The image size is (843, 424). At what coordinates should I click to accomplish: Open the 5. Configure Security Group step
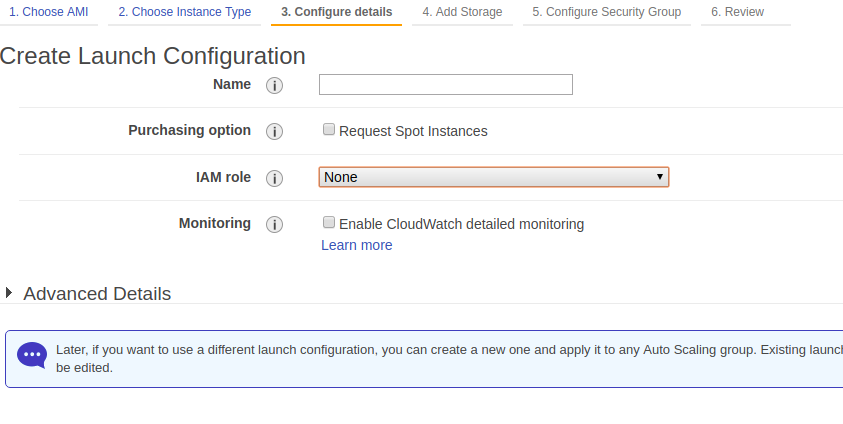pyautogui.click(x=606, y=12)
